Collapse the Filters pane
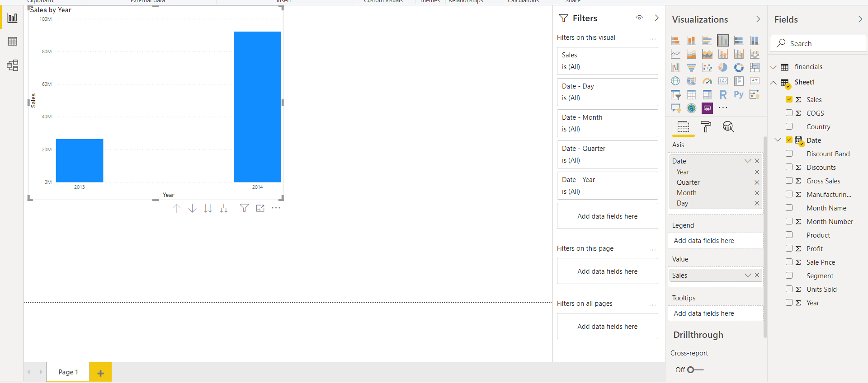This screenshot has width=868, height=383. coord(656,18)
